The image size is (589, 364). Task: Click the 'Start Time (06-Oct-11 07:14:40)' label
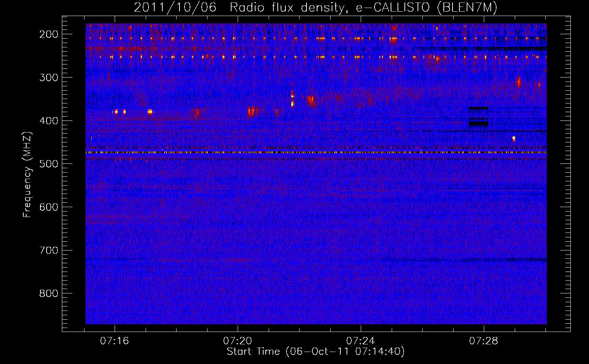(x=316, y=352)
